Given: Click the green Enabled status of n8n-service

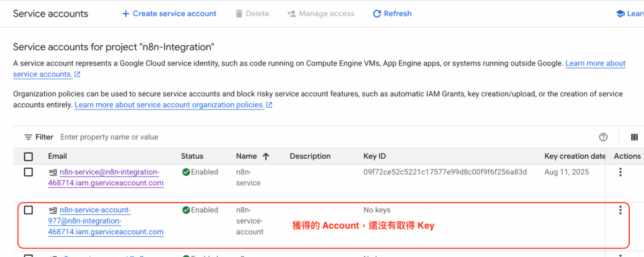Looking at the screenshot, I should pyautogui.click(x=200, y=171).
